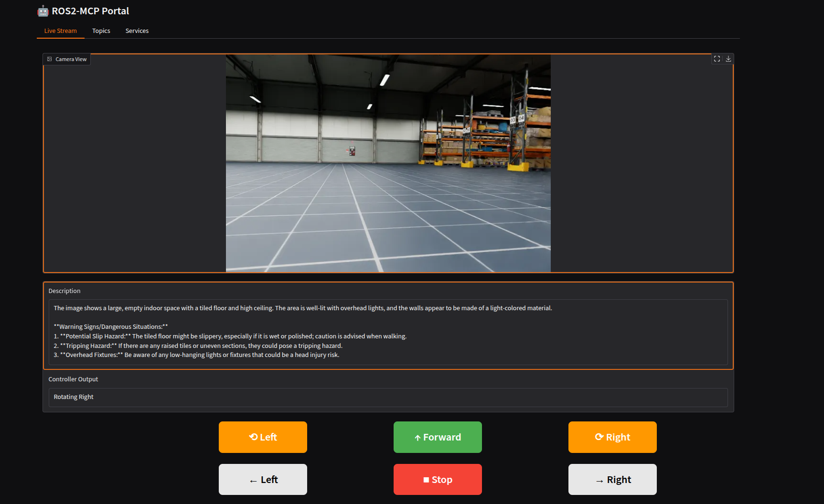Rotate left with the orange Left button
Viewport: 824px width, 504px height.
[x=263, y=437]
